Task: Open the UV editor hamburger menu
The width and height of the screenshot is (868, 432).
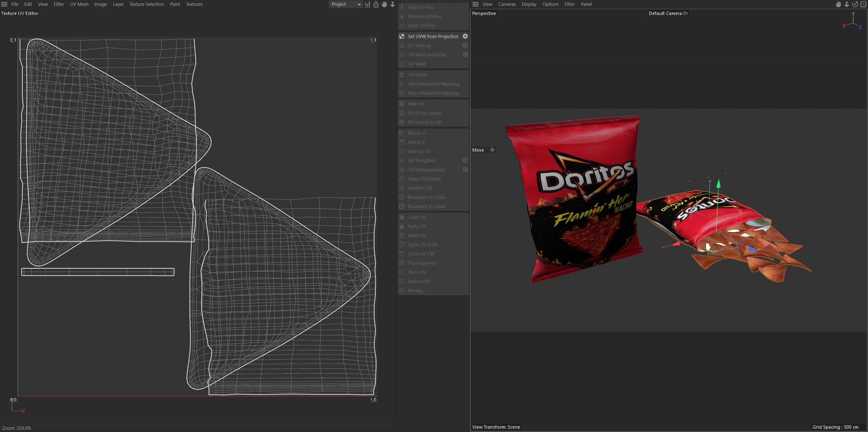Action: click(4, 4)
